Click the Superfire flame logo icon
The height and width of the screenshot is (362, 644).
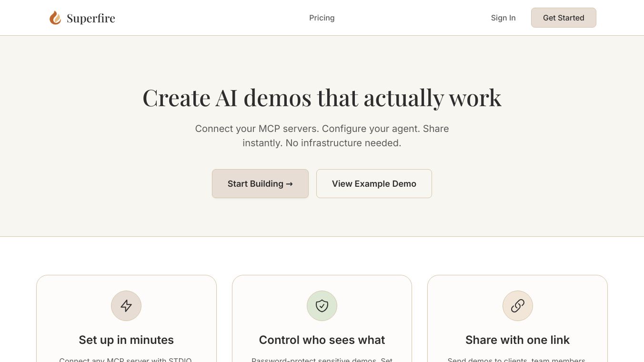coord(55,18)
